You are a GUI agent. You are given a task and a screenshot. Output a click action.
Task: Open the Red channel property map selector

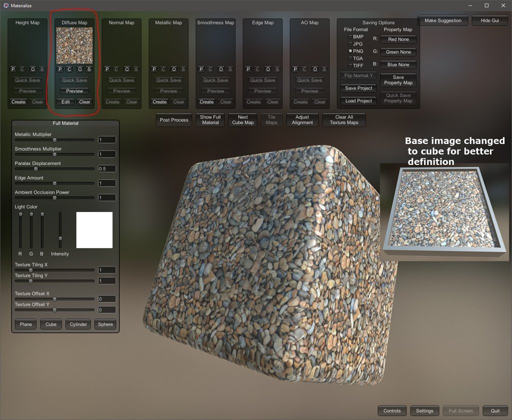398,39
